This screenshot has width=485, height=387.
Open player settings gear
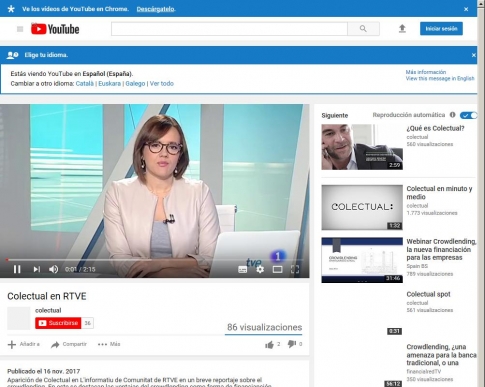tap(260, 269)
